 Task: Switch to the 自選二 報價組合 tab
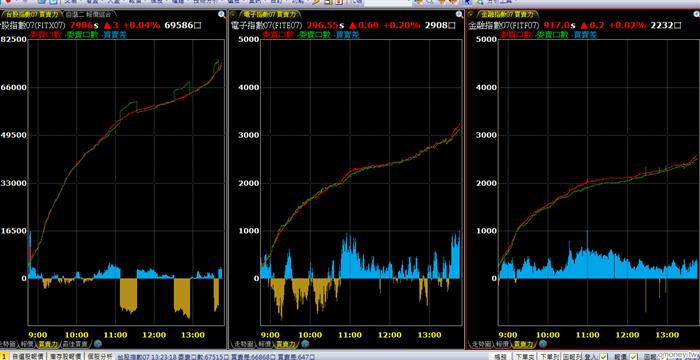click(x=88, y=14)
